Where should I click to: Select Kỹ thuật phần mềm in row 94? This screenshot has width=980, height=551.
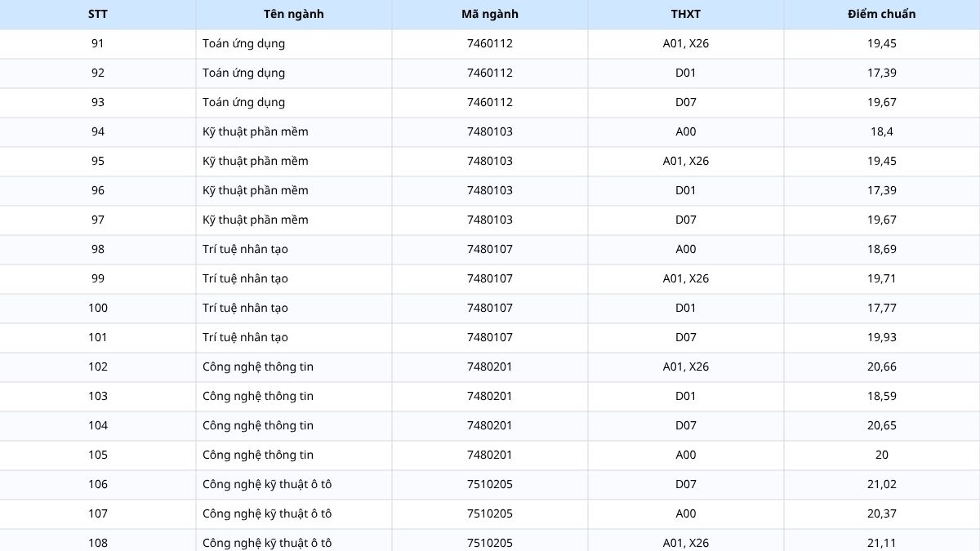pyautogui.click(x=256, y=131)
